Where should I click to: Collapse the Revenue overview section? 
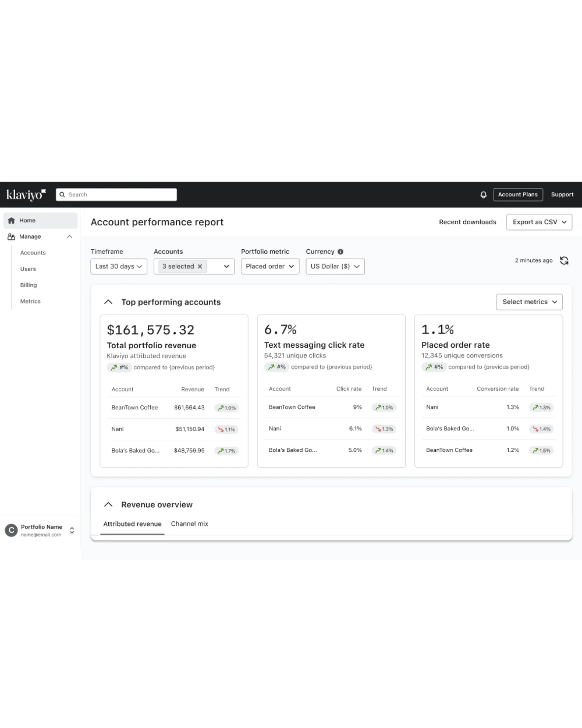point(108,505)
